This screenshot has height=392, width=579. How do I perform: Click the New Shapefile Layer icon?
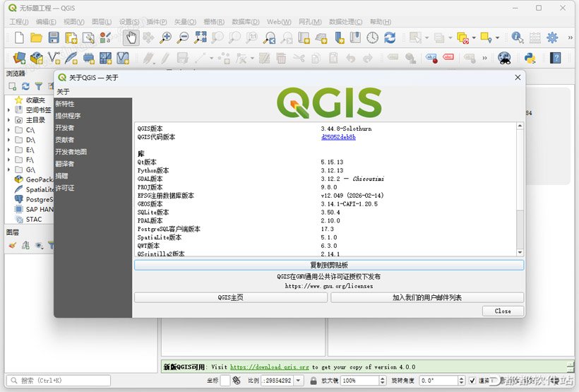[54, 58]
